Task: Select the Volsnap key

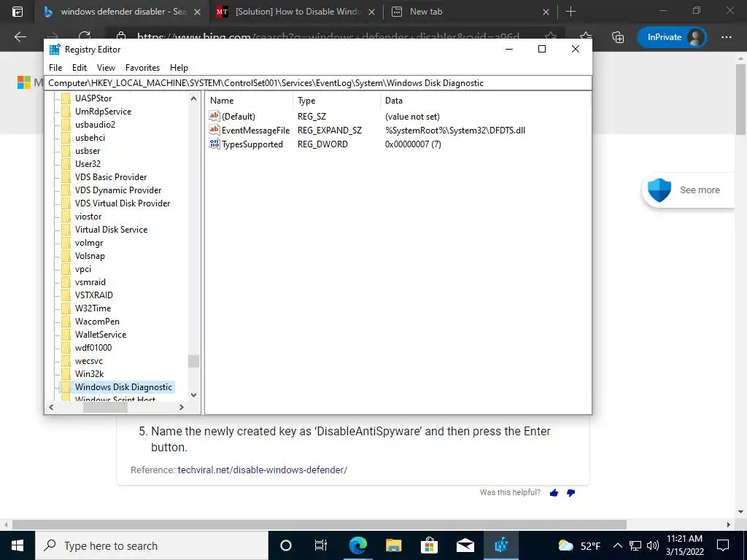Action: (90, 256)
